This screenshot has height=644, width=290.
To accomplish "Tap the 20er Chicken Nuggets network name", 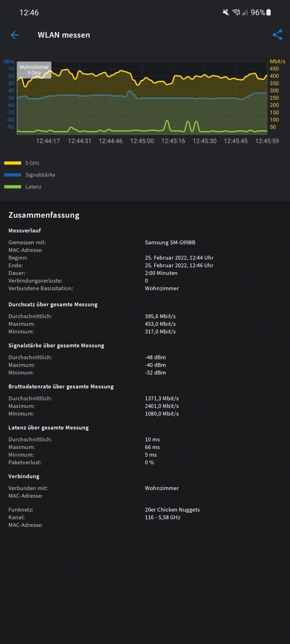I will 172,510.
